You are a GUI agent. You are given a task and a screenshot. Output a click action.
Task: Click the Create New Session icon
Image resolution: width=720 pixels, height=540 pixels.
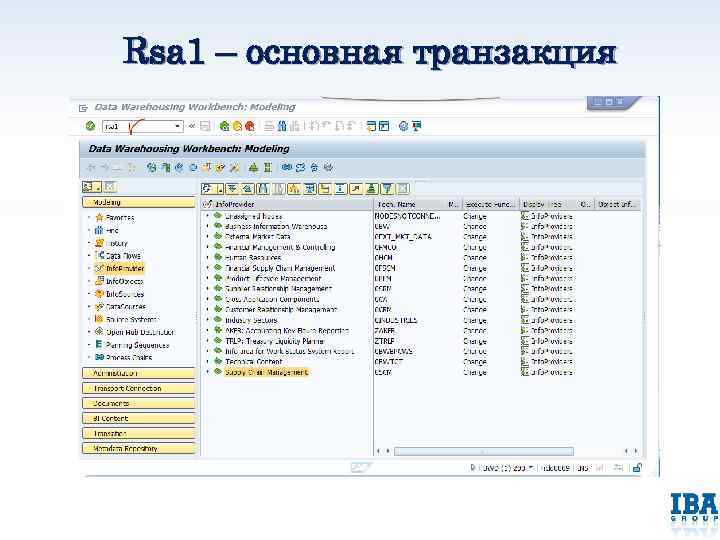coord(371,126)
